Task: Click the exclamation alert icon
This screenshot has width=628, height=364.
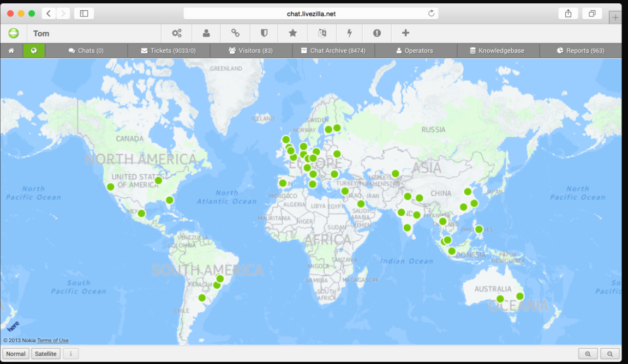Action: point(377,33)
